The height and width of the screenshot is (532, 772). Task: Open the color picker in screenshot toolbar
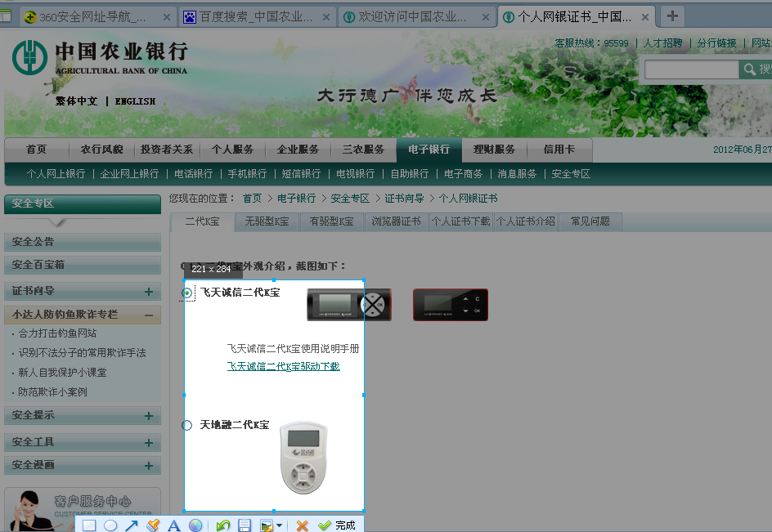(195, 525)
